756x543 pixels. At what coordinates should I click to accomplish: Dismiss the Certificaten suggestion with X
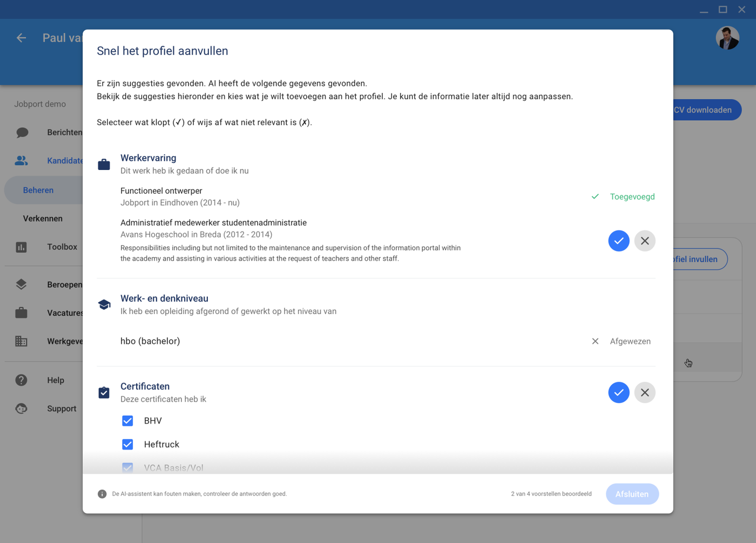pyautogui.click(x=644, y=392)
